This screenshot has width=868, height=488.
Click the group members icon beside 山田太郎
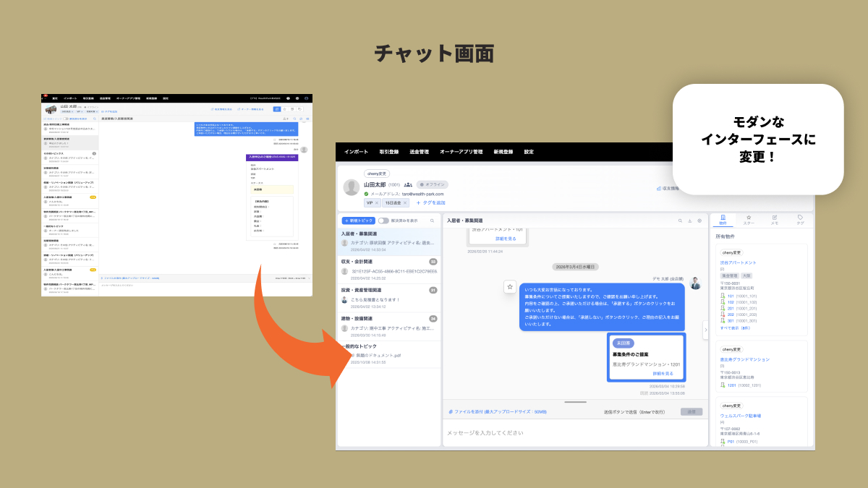tap(408, 184)
